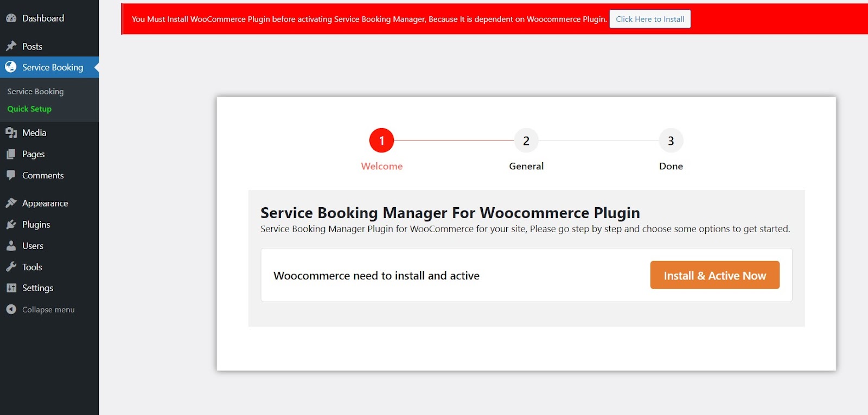The width and height of the screenshot is (868, 415).
Task: Click the Done step label
Action: tap(671, 166)
